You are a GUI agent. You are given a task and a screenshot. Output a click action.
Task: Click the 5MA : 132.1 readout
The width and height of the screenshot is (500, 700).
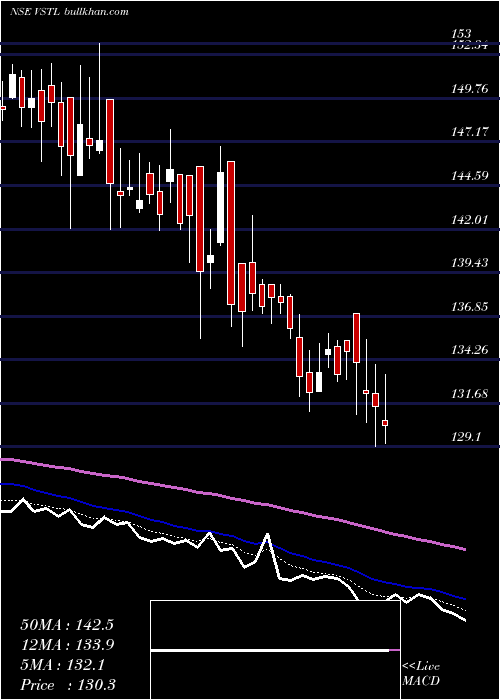(x=62, y=665)
